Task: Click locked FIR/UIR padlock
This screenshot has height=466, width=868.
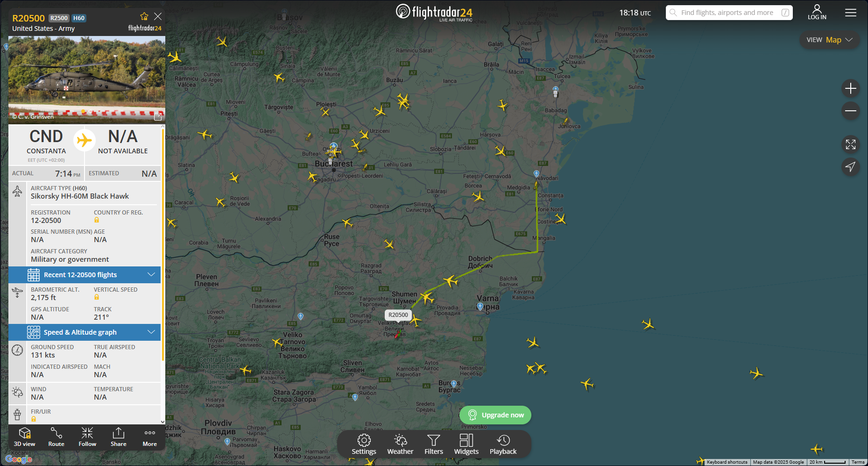Action: click(x=34, y=419)
